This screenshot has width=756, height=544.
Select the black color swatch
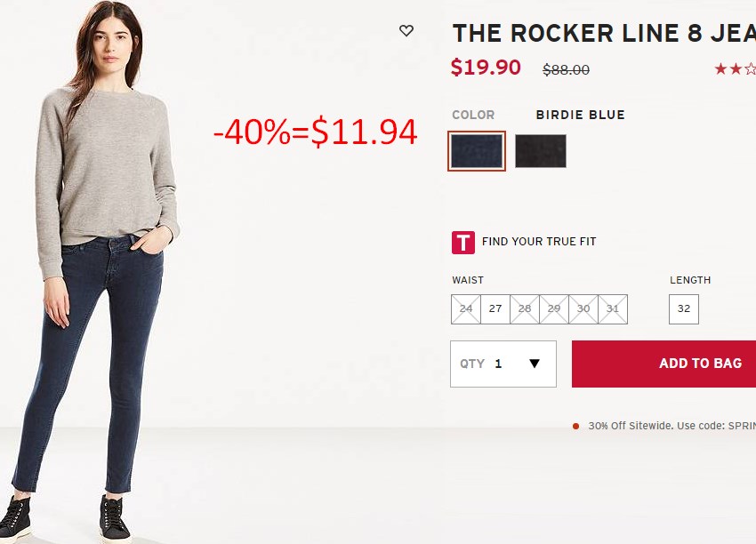pyautogui.click(x=541, y=151)
